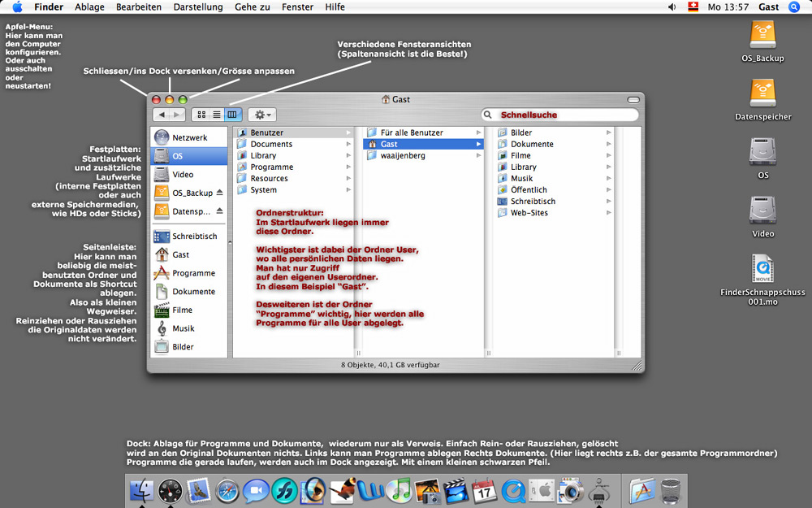Open iCal calendar icon in Dock
Screen dimensions: 812x508
point(485,490)
